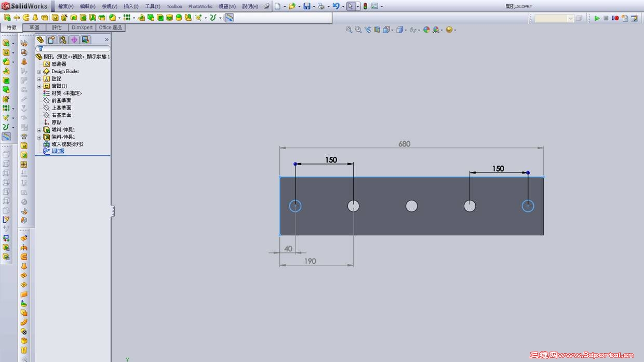Click the Zoom to Area icon
Image resolution: width=644 pixels, height=362 pixels.
[x=358, y=30]
